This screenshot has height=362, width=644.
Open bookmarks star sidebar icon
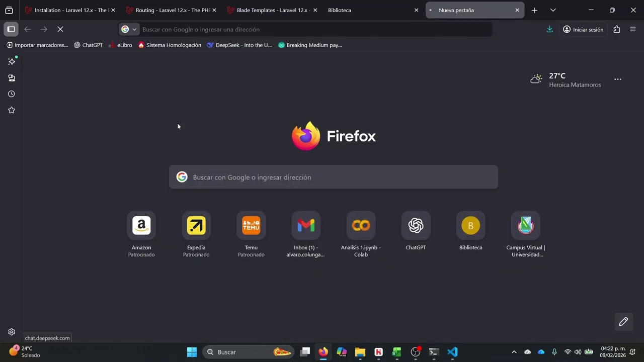point(12,110)
